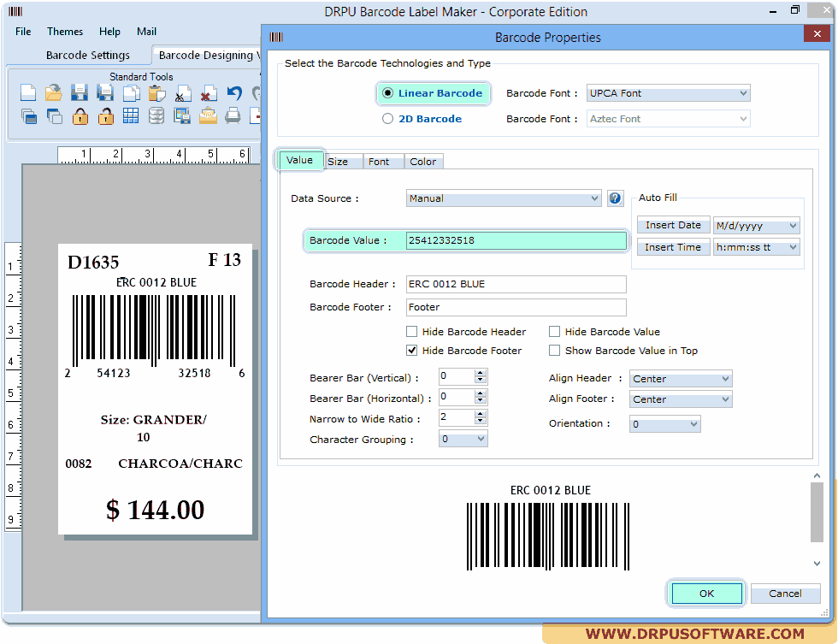Viewport: 838px width, 644px height.
Task: Decrease Narrow to Wide Ratio value
Action: point(481,421)
